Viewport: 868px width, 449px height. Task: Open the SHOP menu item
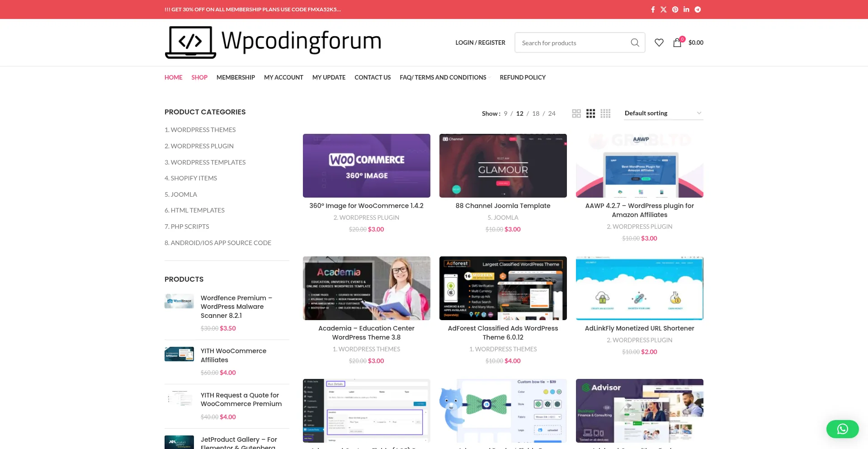pyautogui.click(x=199, y=77)
